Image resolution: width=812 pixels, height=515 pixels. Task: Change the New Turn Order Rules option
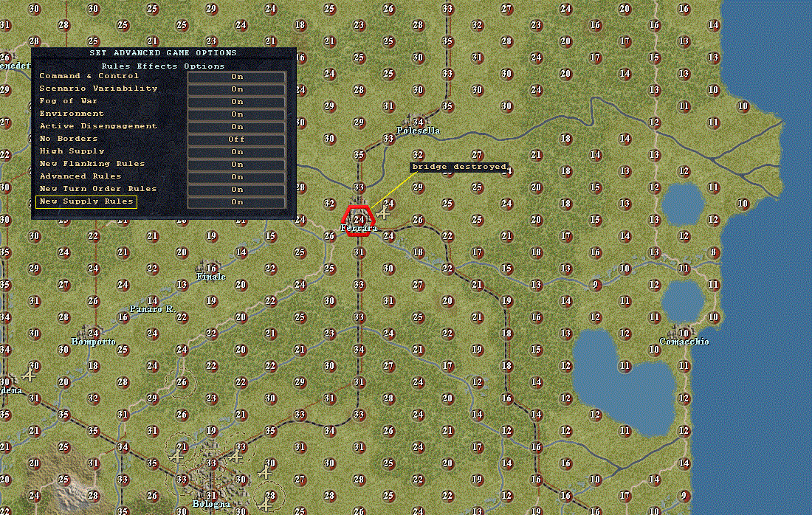coord(237,190)
